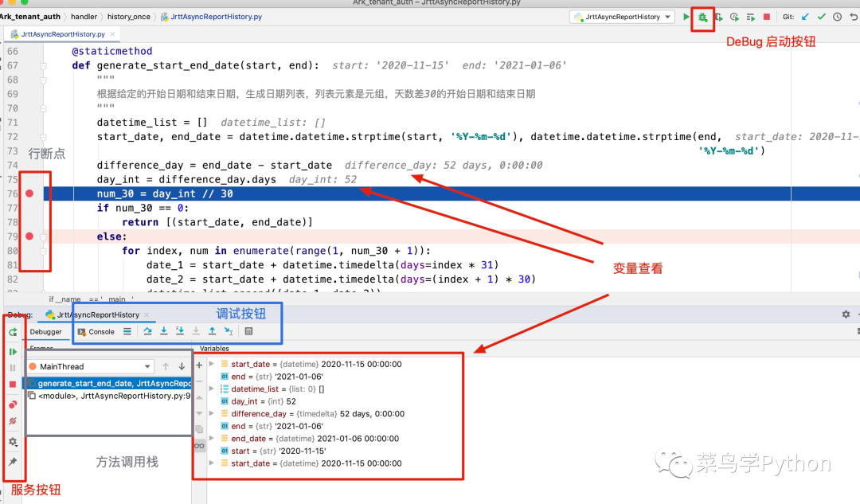Image resolution: width=860 pixels, height=504 pixels.
Task: View breakpoints double red circle icon
Action: (14, 404)
